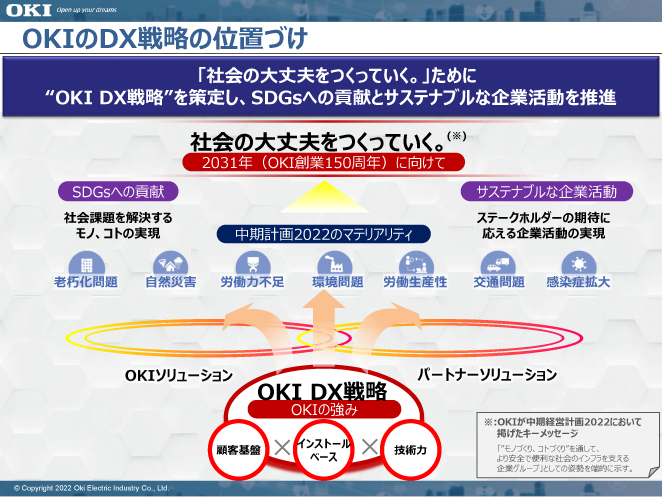Click the X symbol between 顧客基盤 and インストールベース
The width and height of the screenshot is (662, 497).
[x=282, y=448]
